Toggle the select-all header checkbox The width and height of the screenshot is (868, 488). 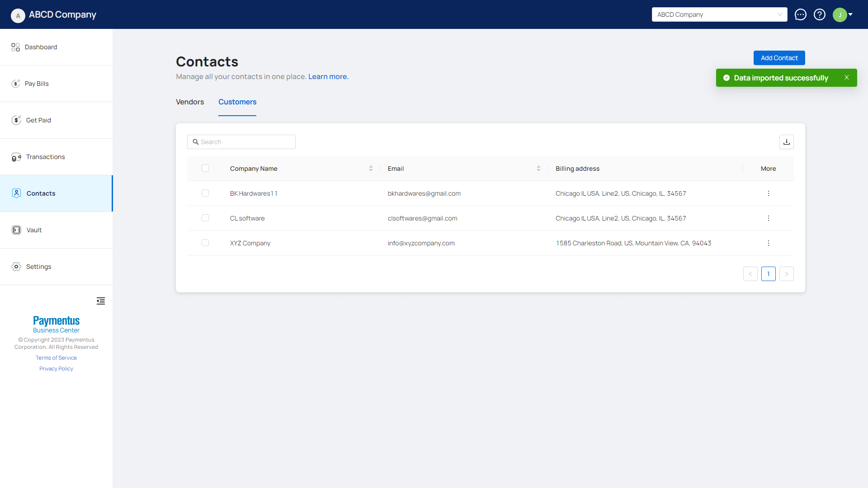(x=205, y=169)
